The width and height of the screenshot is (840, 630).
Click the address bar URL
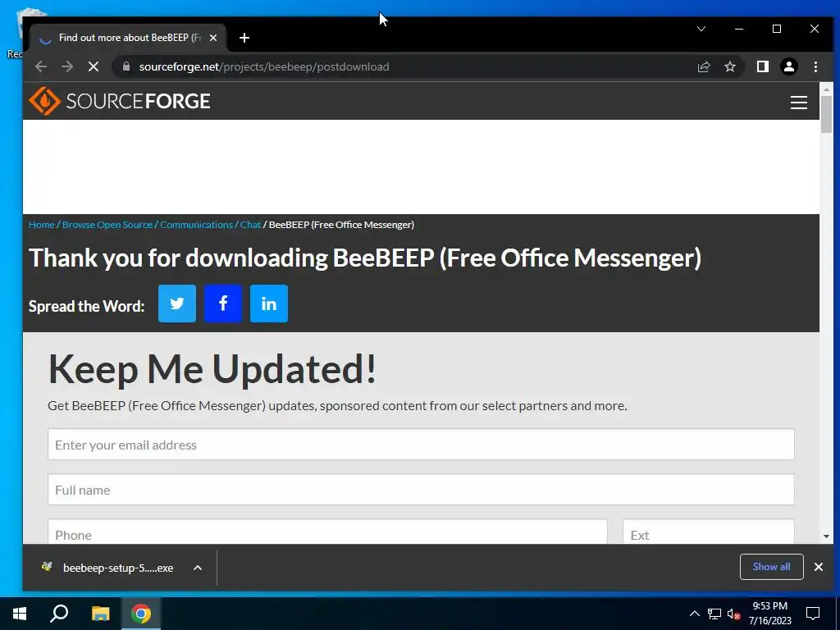click(264, 66)
